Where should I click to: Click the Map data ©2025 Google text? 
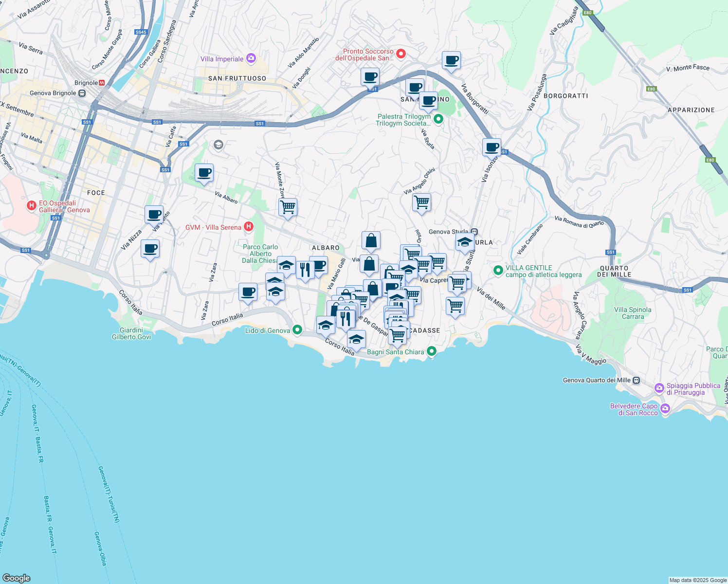[698, 580]
